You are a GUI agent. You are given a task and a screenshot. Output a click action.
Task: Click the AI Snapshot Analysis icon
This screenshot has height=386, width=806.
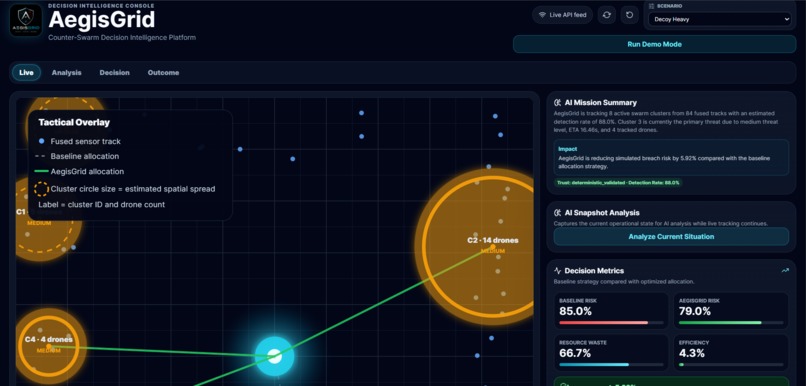coord(557,212)
